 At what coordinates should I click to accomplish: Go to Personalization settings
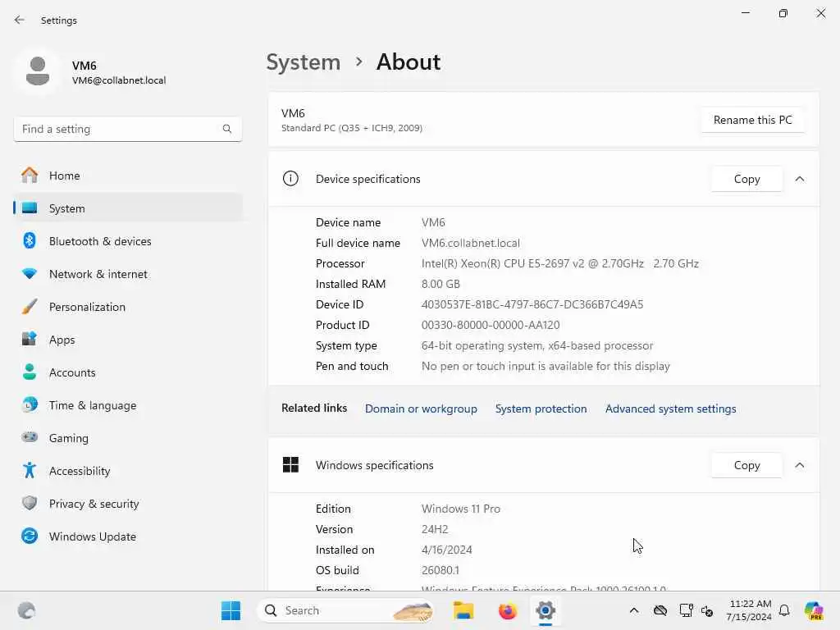[x=127, y=307]
